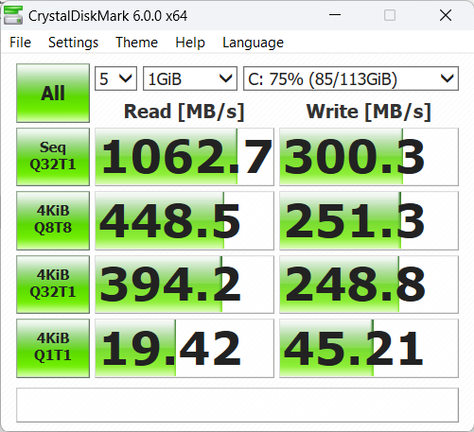474x432 pixels.
Task: Click the CrystalDiskMark app icon in title bar
Action: click(x=13, y=15)
